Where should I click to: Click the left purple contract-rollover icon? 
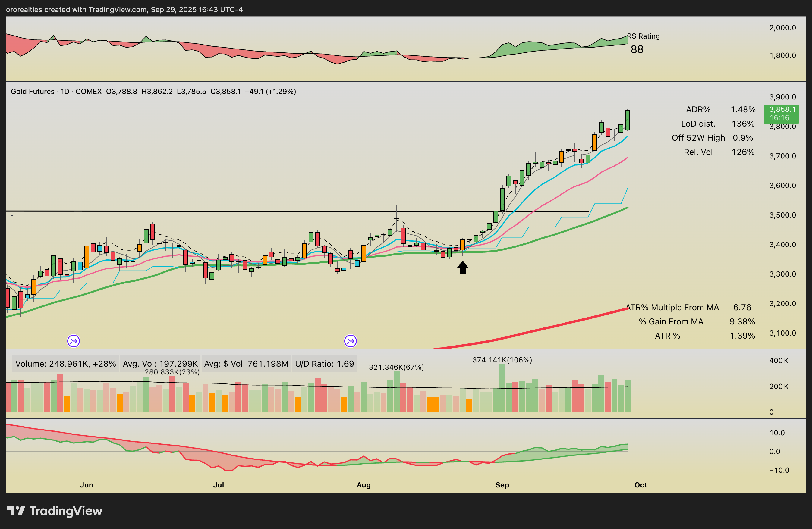point(73,341)
